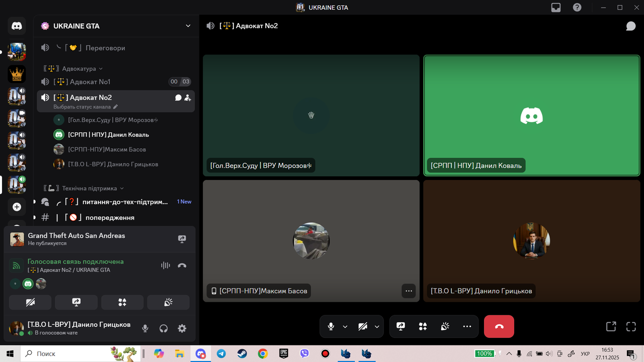Open Данило Грицьков user profile panel

[70, 328]
